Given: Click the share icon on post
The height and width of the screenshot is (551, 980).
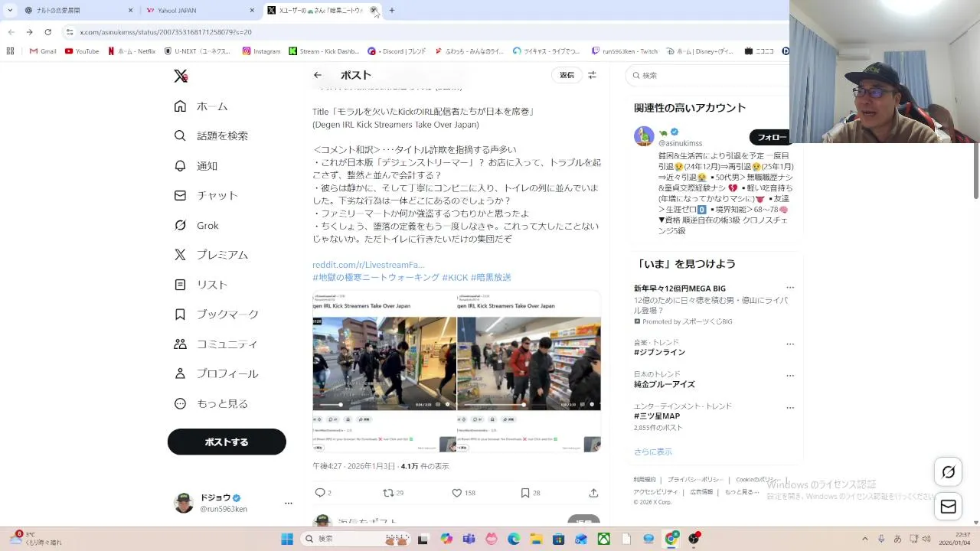Looking at the screenshot, I should point(593,493).
